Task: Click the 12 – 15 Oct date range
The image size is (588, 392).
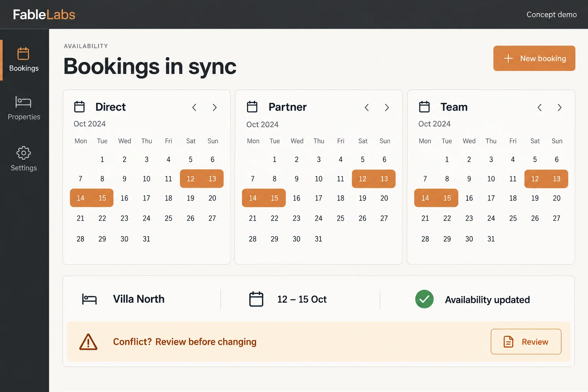Action: click(302, 299)
